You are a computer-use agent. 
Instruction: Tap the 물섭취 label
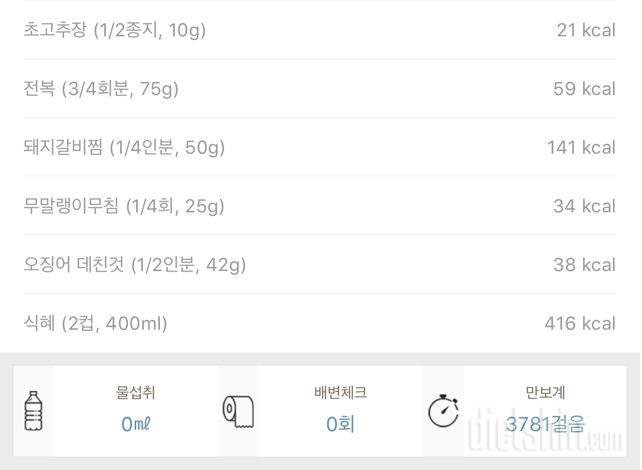point(135,393)
